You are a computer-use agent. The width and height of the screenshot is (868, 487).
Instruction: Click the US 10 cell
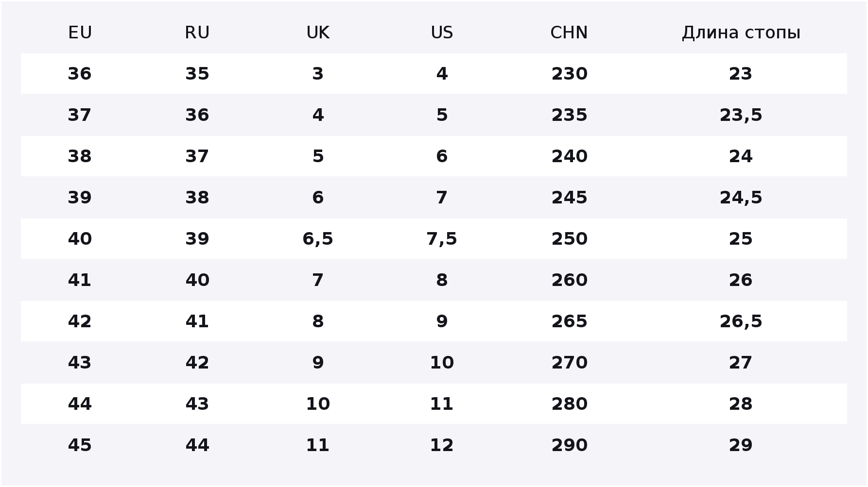(x=442, y=363)
